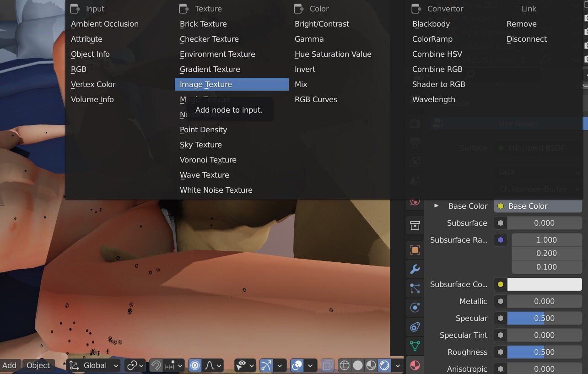Screen dimensions: 588x374
Task: Switch to rendered viewport shading
Action: [x=384, y=365]
